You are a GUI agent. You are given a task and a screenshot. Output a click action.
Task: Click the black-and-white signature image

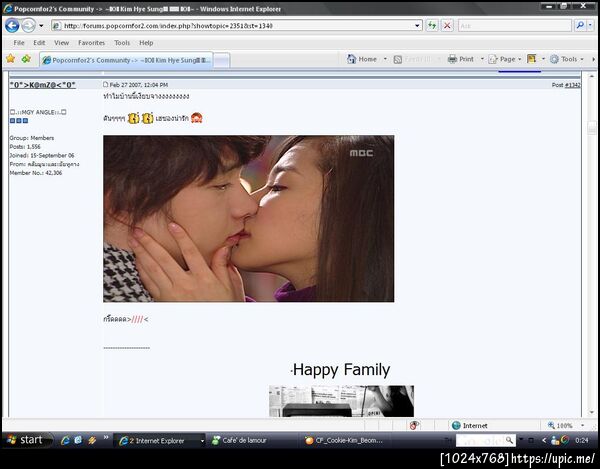point(341,401)
